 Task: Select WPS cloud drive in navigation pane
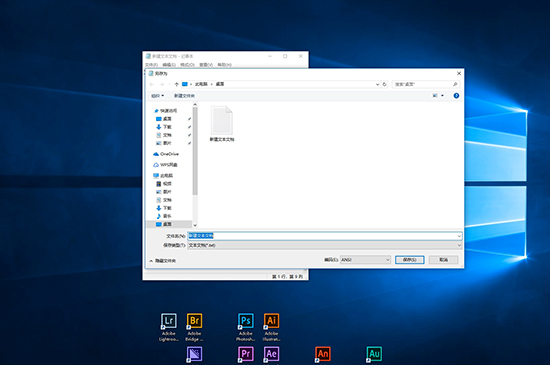point(165,165)
